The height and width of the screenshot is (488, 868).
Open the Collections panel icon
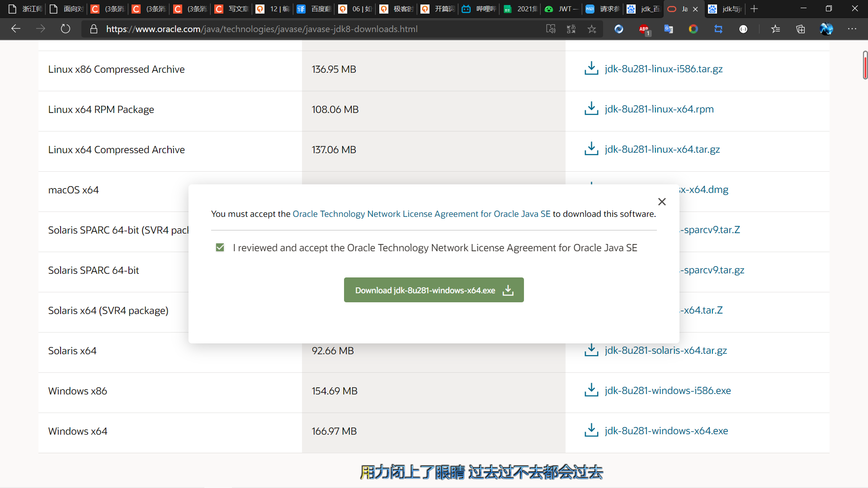pos(801,29)
